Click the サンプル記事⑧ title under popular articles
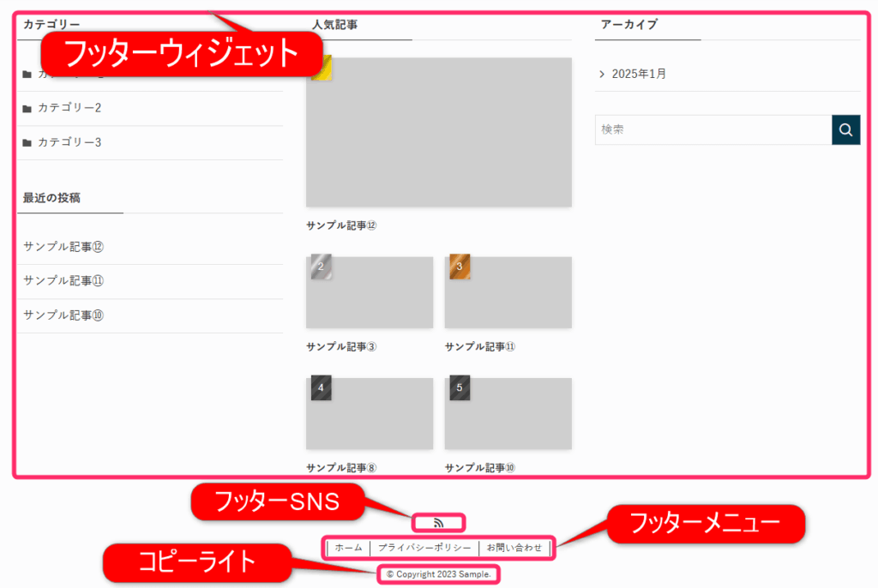This screenshot has height=588, width=878. coord(341,468)
